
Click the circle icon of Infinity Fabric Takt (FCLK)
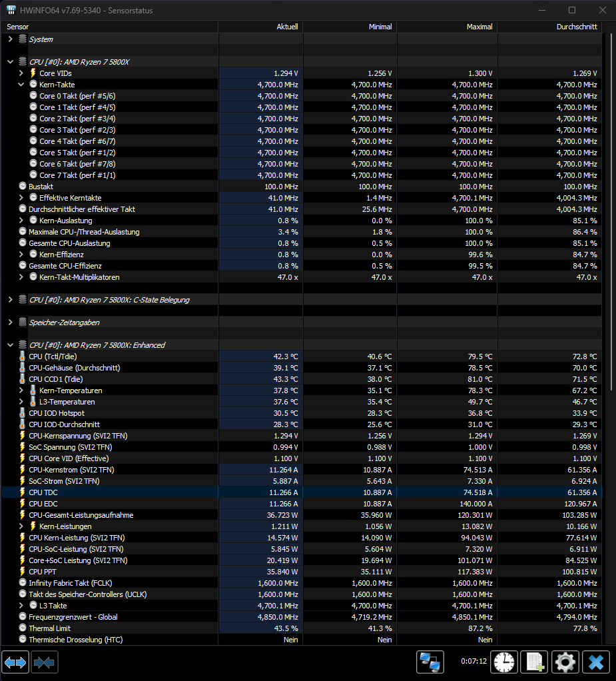(23, 582)
